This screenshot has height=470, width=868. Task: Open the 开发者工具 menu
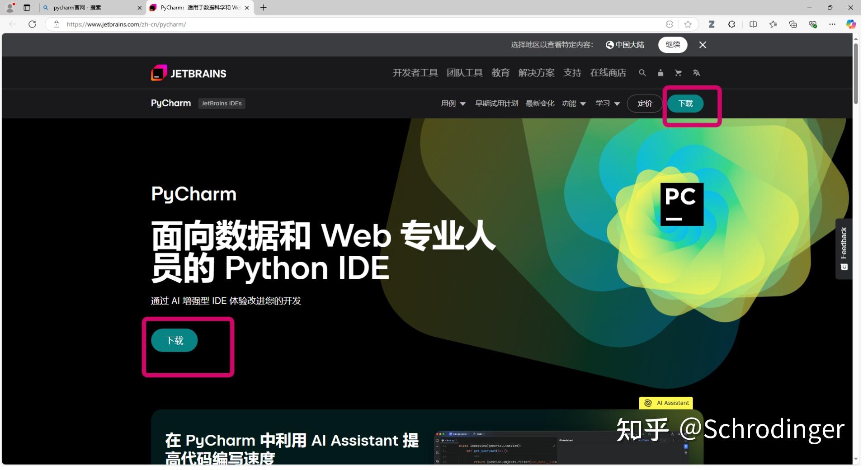[415, 73]
